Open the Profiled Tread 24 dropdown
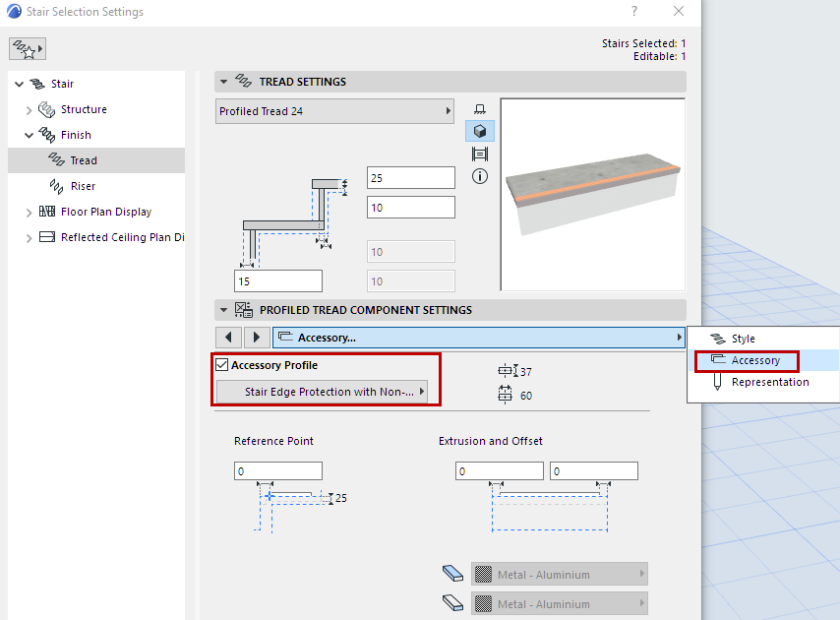This screenshot has width=840, height=620. tap(334, 111)
